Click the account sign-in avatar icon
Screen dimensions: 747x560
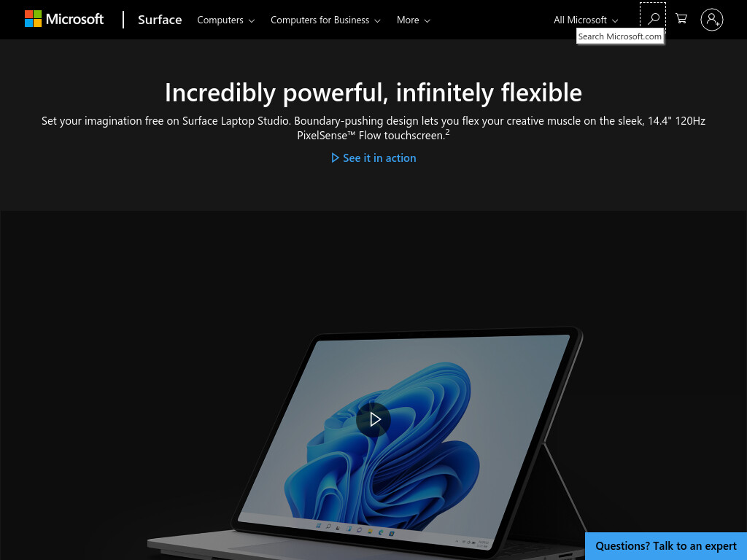coord(712,20)
